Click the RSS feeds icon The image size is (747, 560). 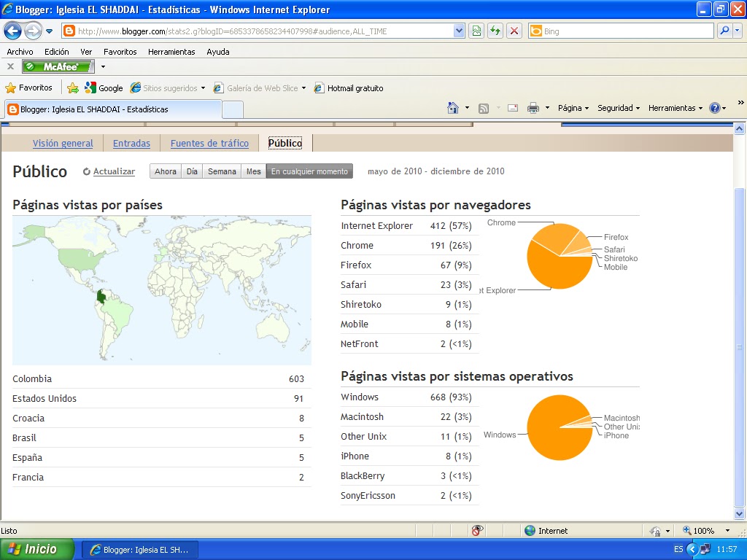(x=484, y=109)
